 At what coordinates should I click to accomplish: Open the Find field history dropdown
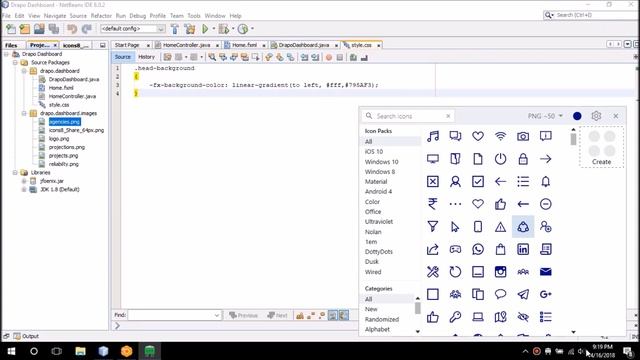point(217,315)
